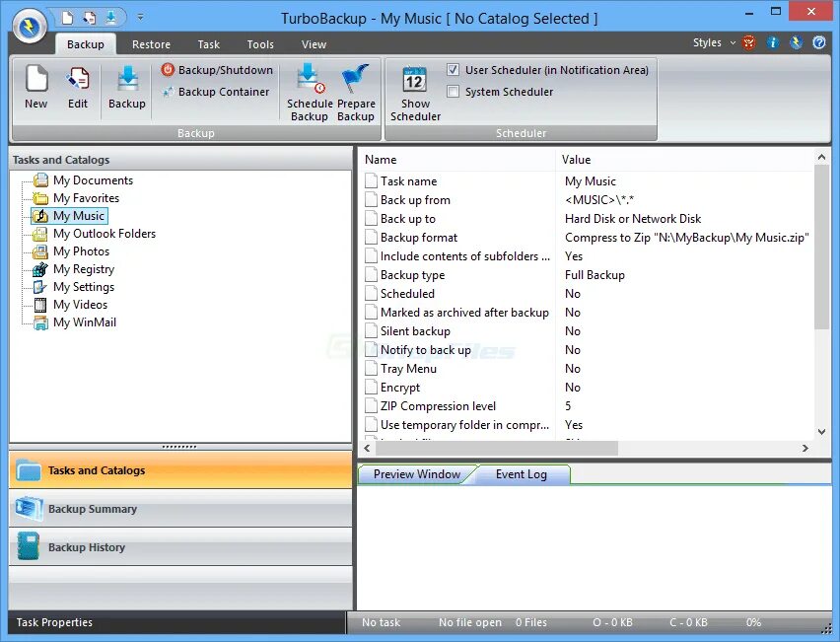Click the navigation pane splitter grip dots

click(178, 447)
